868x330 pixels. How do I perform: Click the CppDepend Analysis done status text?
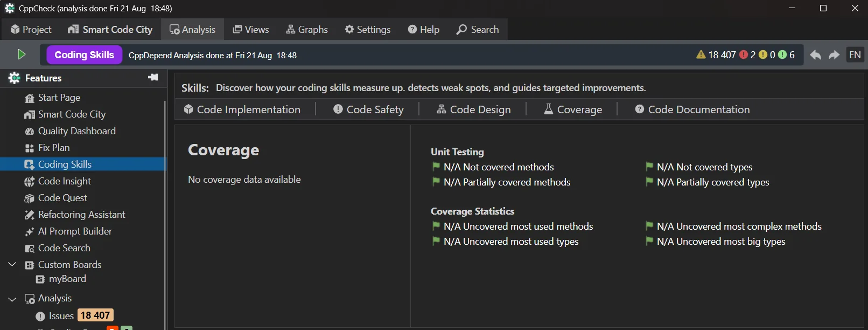pyautogui.click(x=213, y=55)
